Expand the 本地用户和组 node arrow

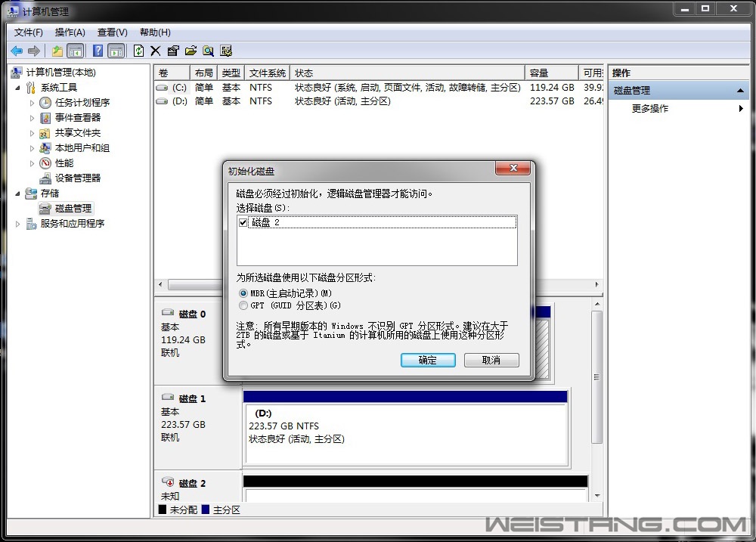(32, 148)
